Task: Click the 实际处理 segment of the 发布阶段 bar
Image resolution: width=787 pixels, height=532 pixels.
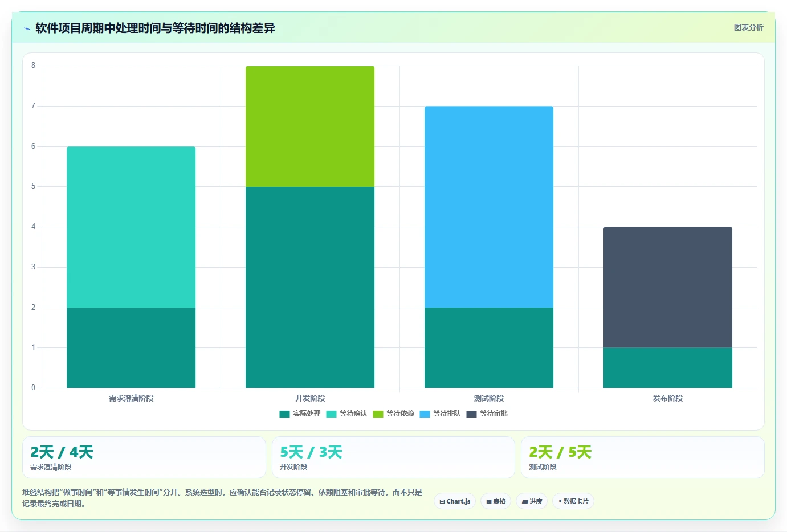Action: point(668,368)
